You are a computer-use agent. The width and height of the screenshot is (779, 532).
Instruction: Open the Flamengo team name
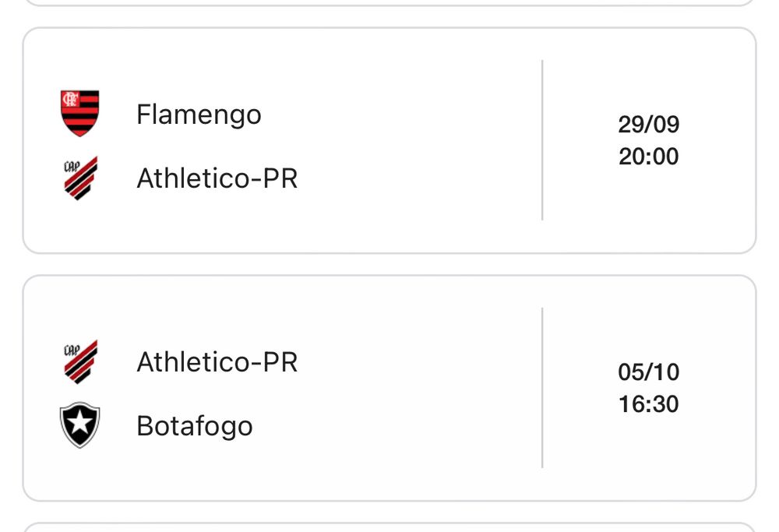tap(199, 115)
